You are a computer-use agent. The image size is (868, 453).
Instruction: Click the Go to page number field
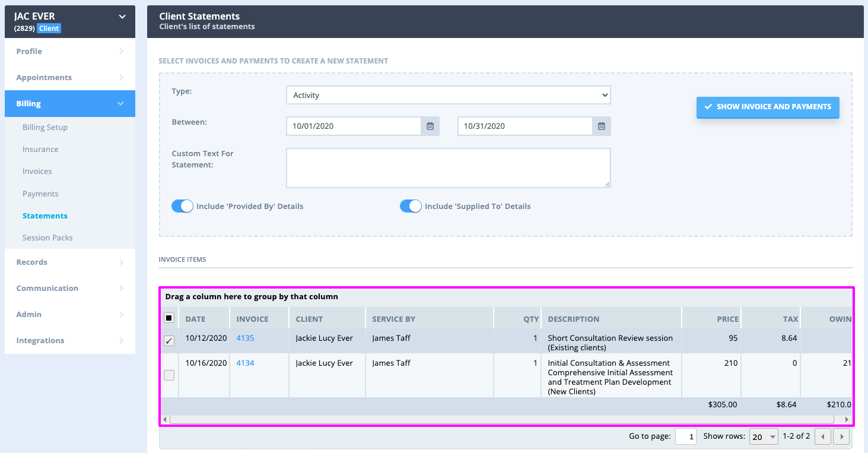(x=685, y=436)
